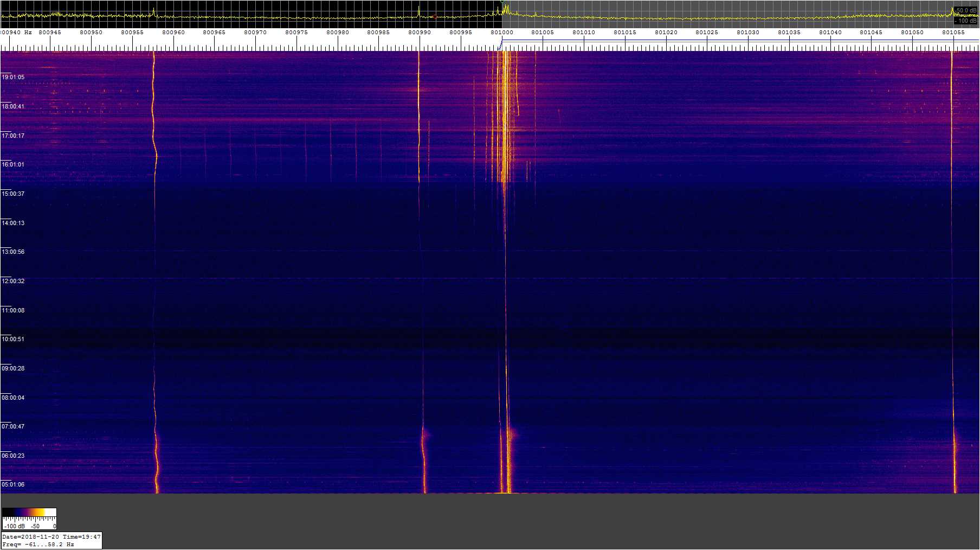Image resolution: width=980 pixels, height=550 pixels.
Task: Click the 09:00:28 waterfall time label
Action: click(13, 369)
